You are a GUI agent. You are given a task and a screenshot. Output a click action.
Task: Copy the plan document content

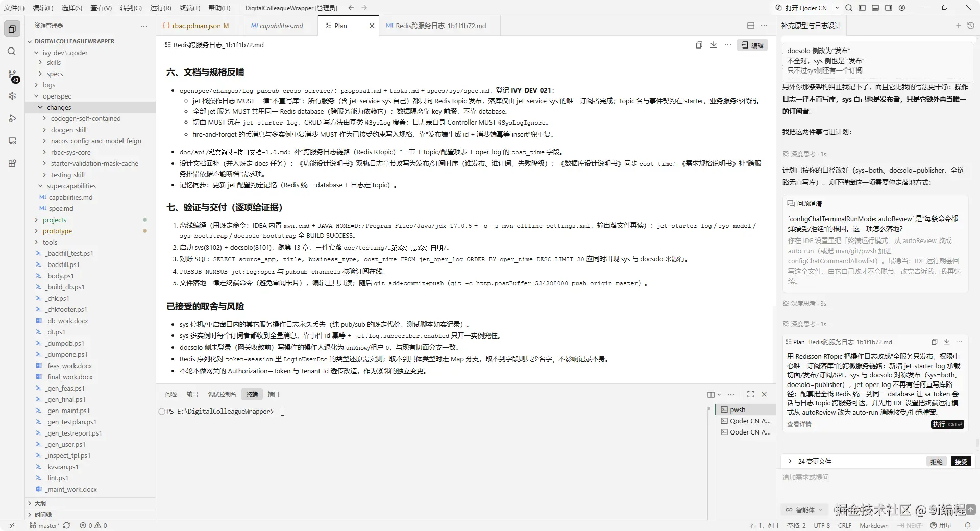click(699, 45)
